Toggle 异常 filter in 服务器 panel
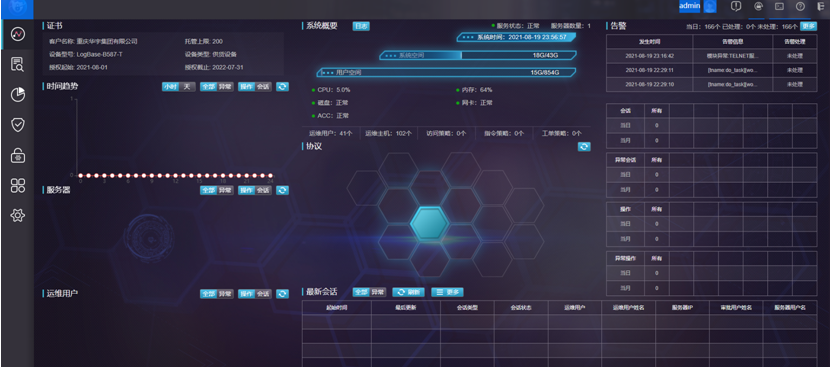 (225, 190)
